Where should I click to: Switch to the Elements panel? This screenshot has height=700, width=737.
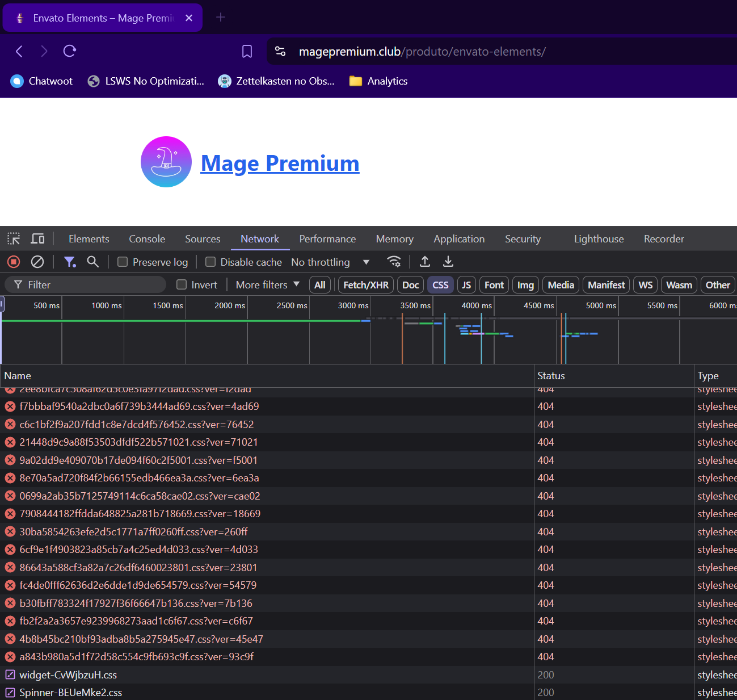pos(89,239)
